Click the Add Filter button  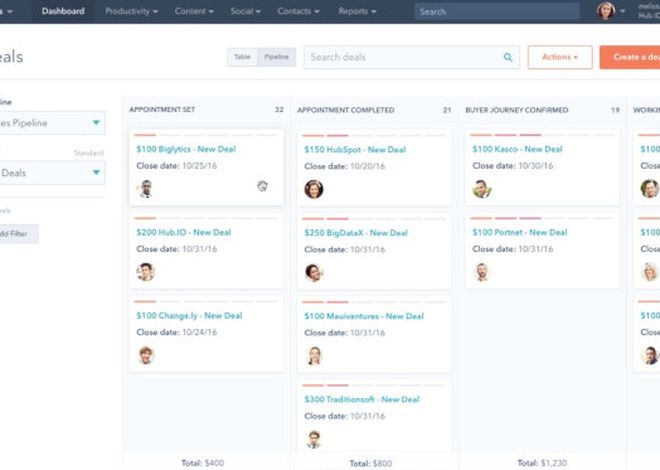[17, 234]
